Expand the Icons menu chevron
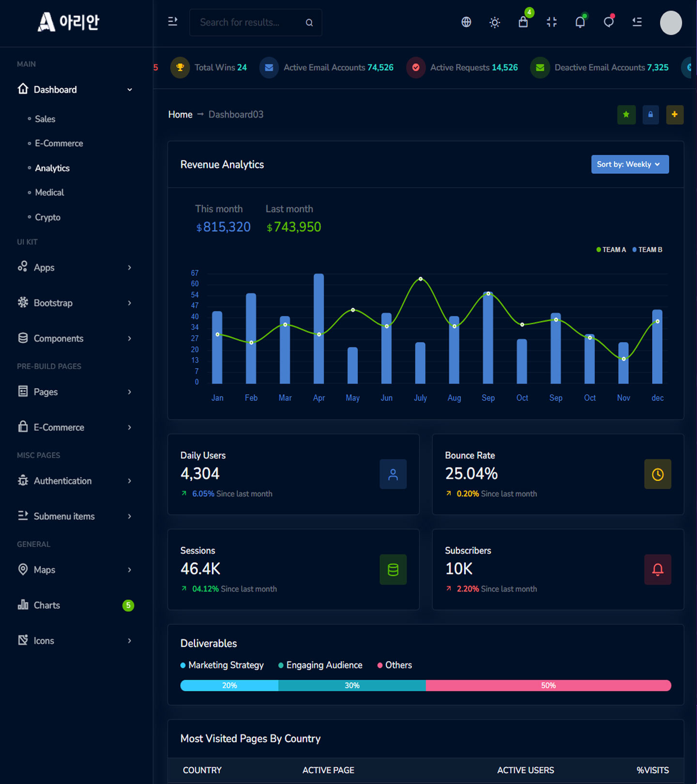Image resolution: width=697 pixels, height=784 pixels. [x=130, y=641]
